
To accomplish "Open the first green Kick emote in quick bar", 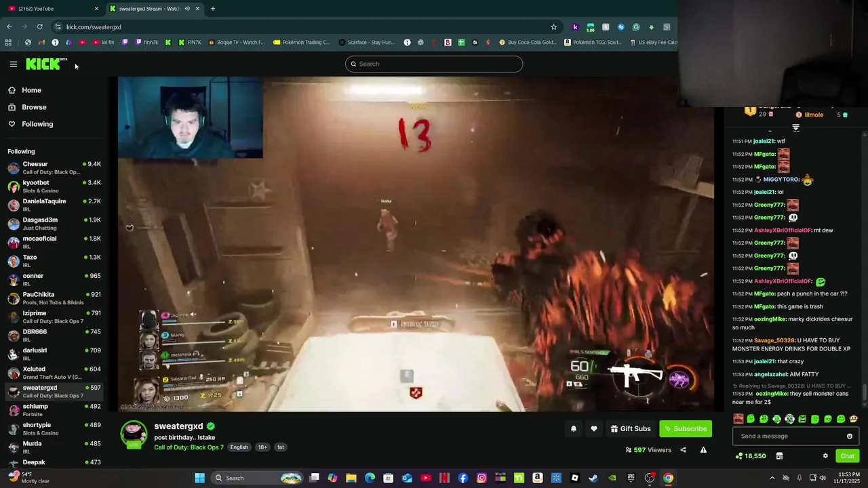I will tap(751, 419).
